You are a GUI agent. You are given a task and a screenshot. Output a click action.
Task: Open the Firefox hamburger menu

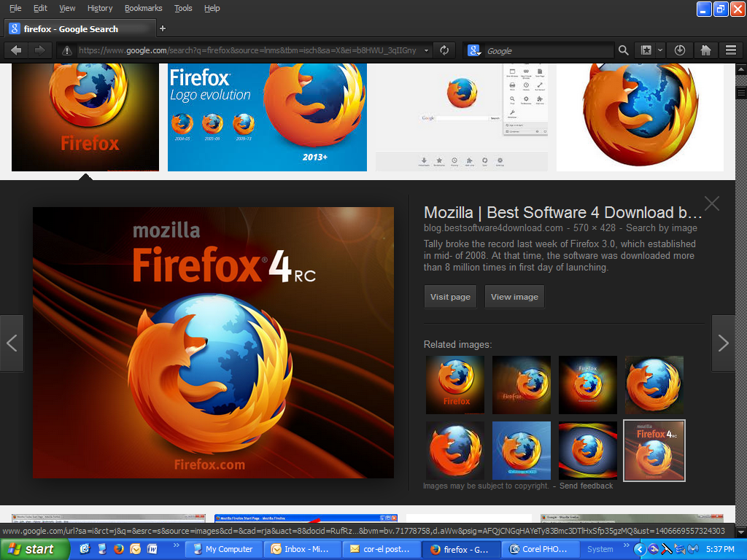click(730, 50)
